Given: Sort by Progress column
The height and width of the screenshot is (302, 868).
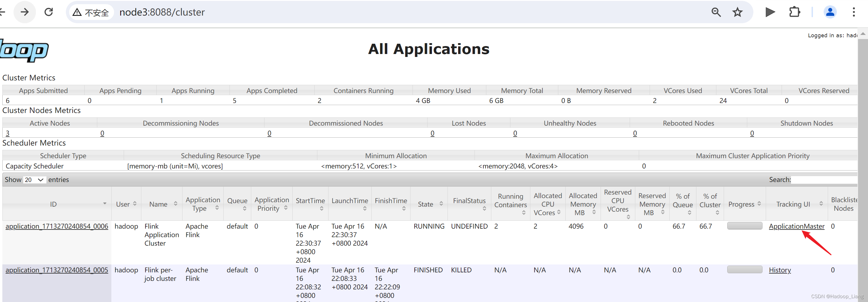Looking at the screenshot, I should pyautogui.click(x=745, y=204).
